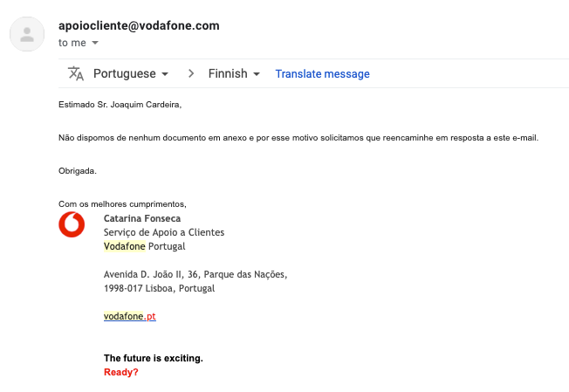Click the Translate message link

(x=322, y=74)
